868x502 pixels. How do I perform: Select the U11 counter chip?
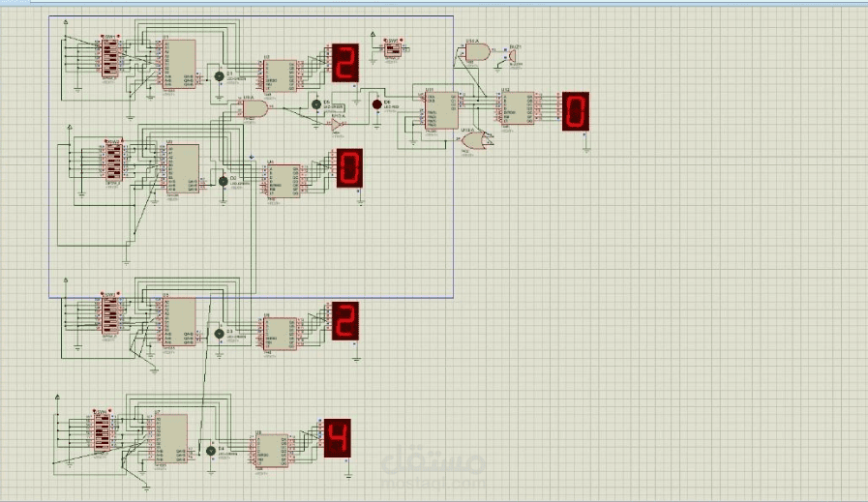442,110
